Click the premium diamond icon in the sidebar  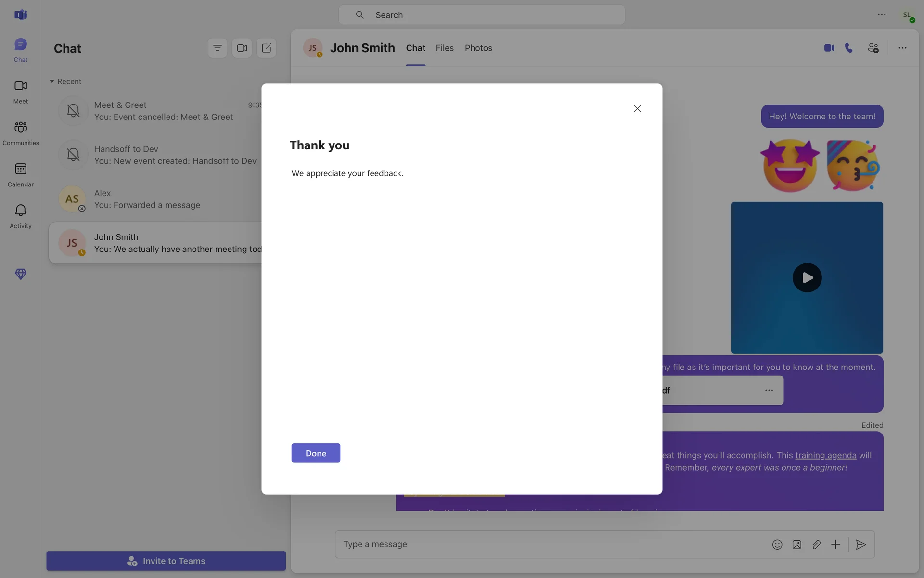(20, 274)
